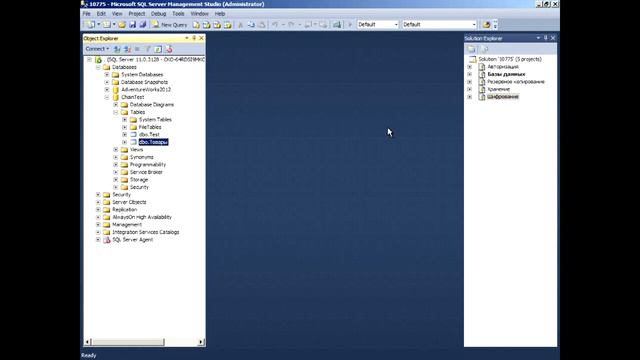Open the Help menu
Image resolution: width=640 pixels, height=360 pixels.
220,14
